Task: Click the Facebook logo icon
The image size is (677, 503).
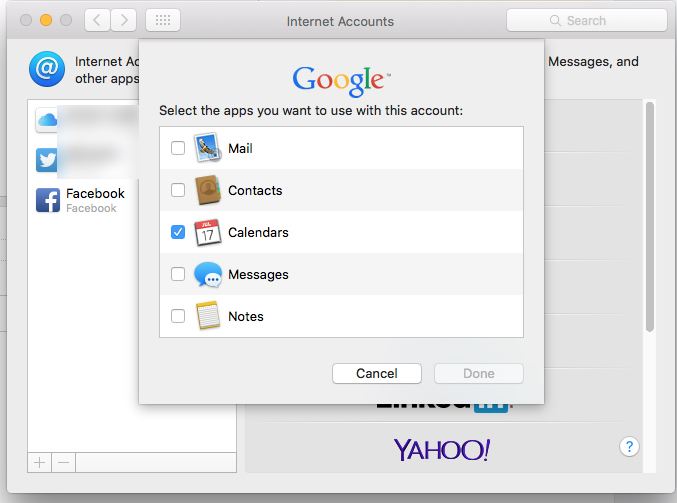Action: (48, 200)
